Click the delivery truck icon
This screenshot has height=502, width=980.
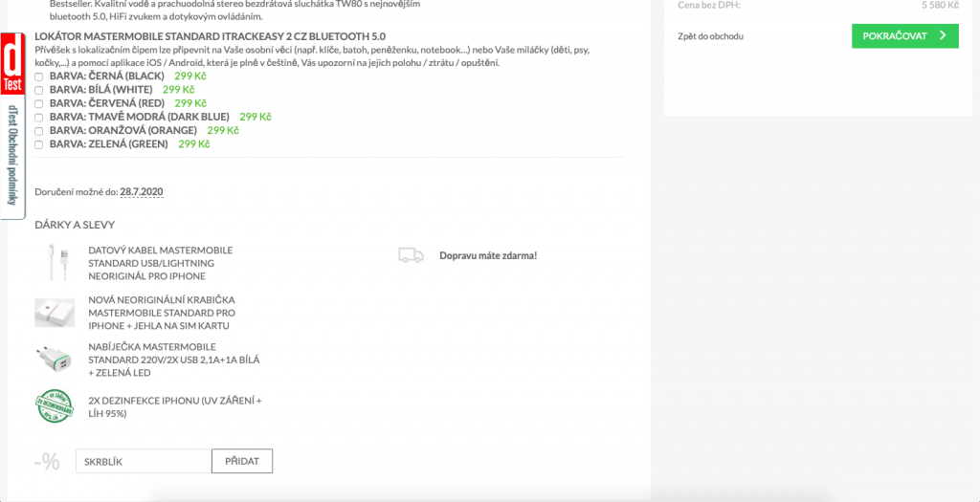(411, 254)
